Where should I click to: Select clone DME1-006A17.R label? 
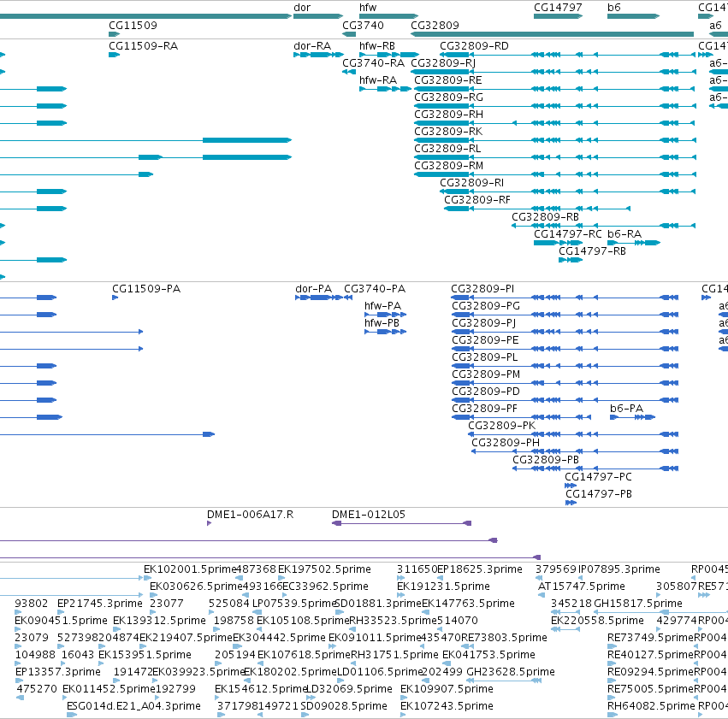click(251, 515)
